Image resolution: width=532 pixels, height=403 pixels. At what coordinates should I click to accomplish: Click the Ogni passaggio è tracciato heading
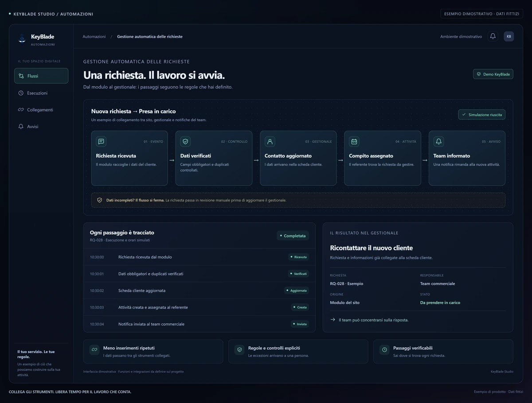click(x=122, y=232)
